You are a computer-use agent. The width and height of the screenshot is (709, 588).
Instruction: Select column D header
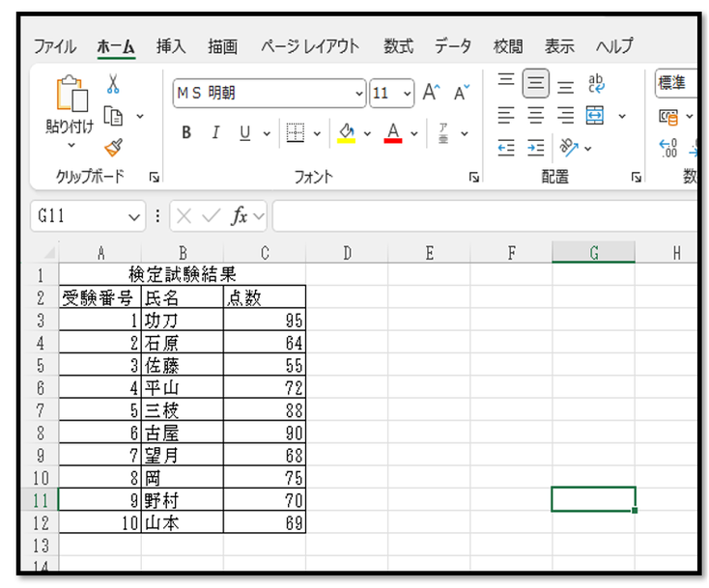click(x=347, y=253)
